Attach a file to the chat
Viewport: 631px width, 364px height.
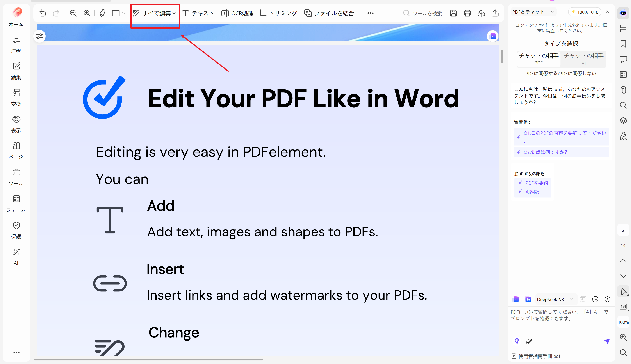click(529, 341)
